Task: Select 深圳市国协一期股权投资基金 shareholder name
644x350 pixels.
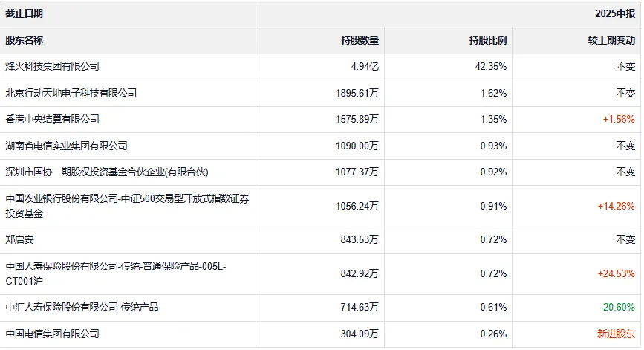Action: tap(107, 172)
